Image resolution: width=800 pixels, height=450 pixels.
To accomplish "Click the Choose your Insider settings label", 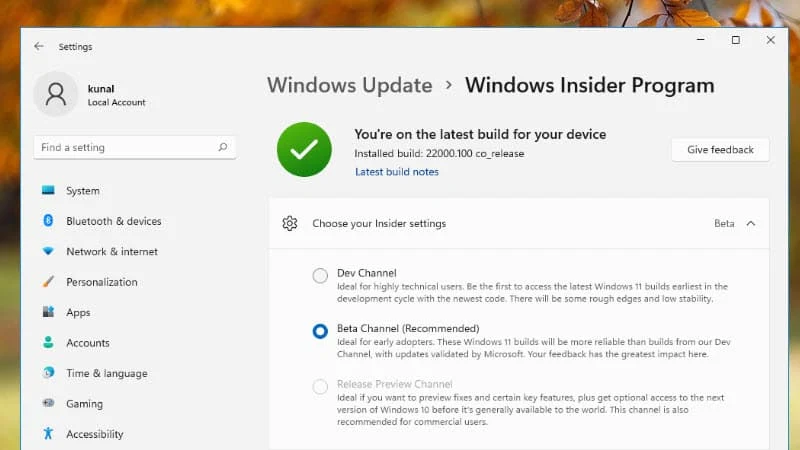I will [379, 223].
